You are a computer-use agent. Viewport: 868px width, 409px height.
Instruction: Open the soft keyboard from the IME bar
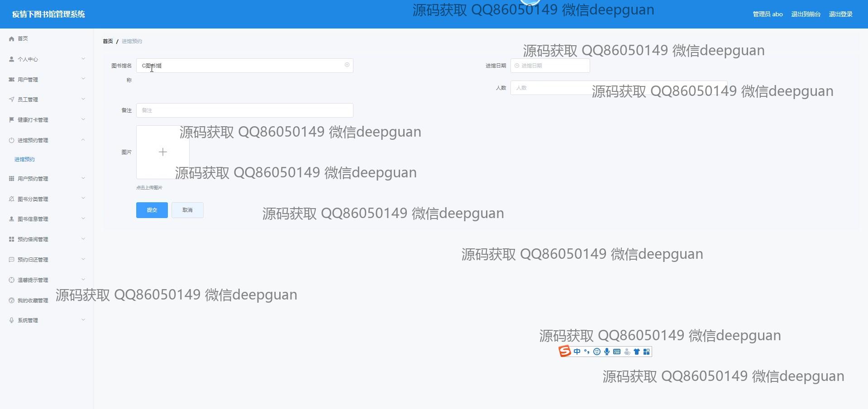click(617, 352)
